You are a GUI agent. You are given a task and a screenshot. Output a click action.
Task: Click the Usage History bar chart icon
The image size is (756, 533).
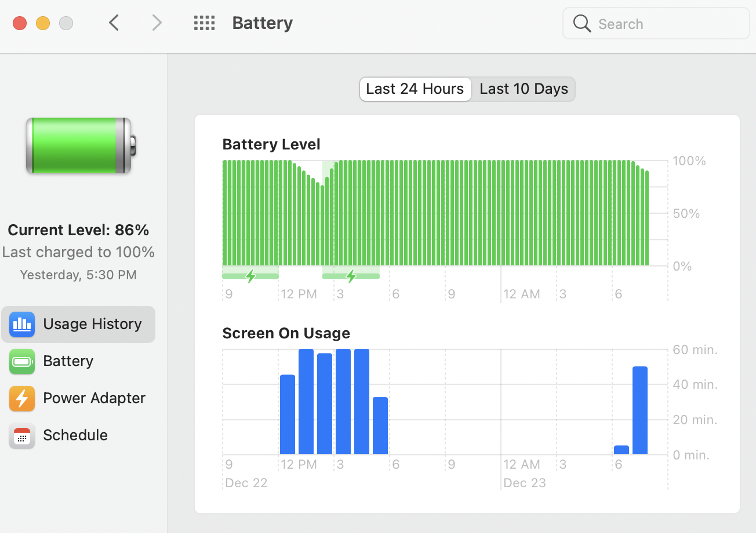pyautogui.click(x=22, y=324)
